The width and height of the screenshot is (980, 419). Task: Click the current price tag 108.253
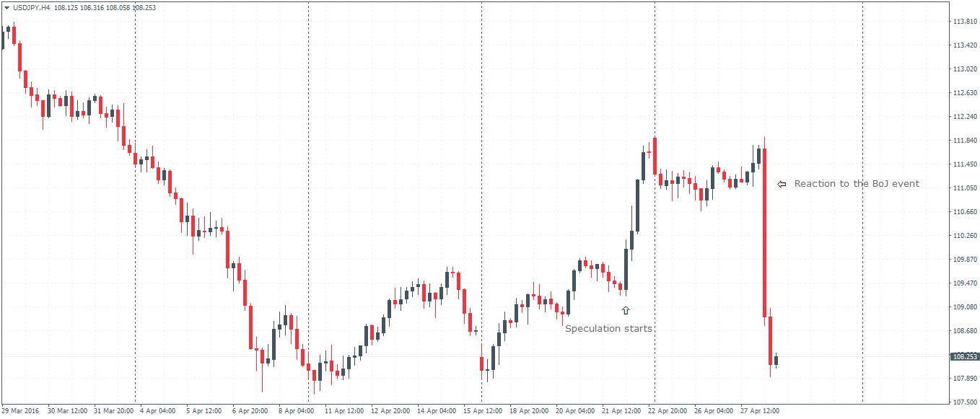point(965,356)
